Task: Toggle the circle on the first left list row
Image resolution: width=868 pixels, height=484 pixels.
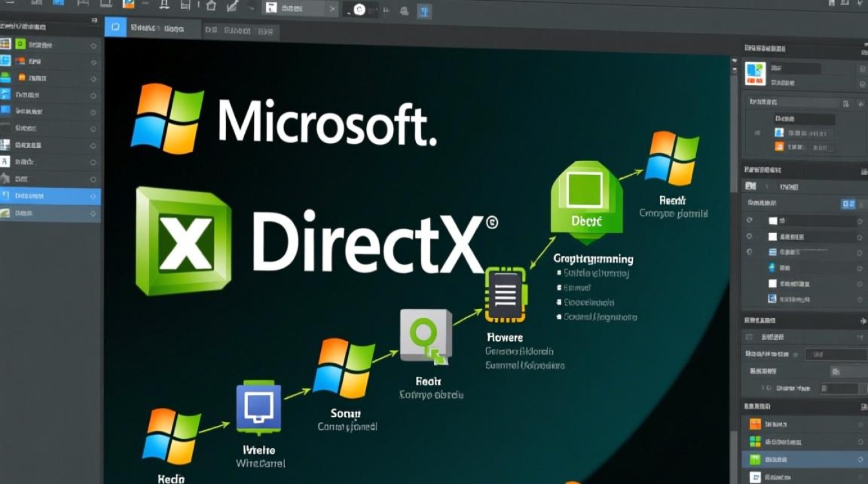Action: point(94,46)
